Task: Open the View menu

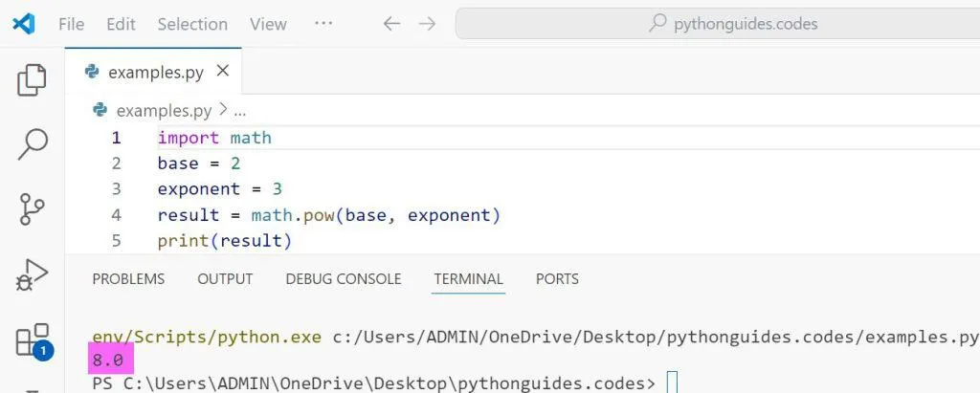Action: click(x=268, y=24)
